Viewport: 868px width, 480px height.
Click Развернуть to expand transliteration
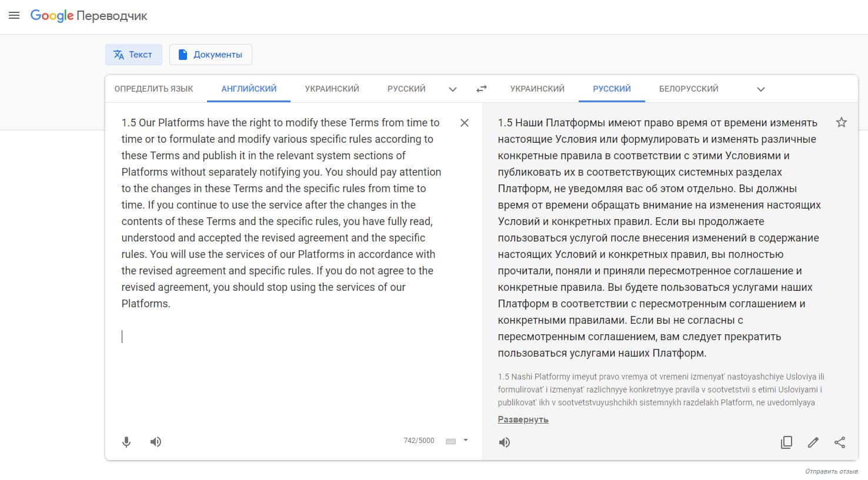point(523,419)
